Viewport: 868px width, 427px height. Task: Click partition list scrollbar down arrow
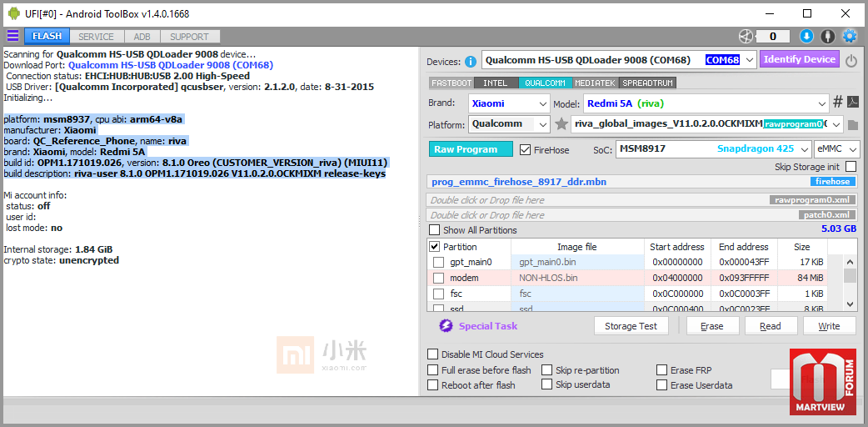(851, 304)
